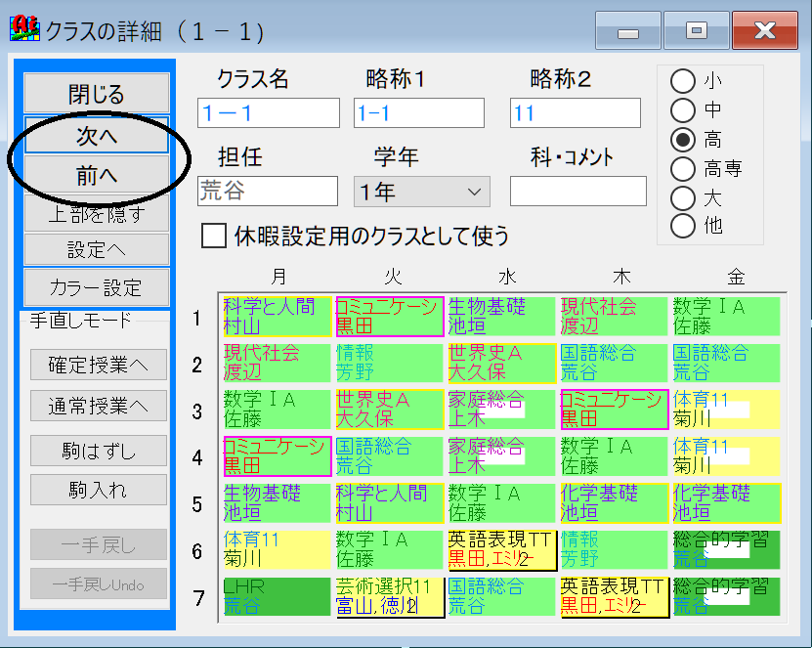Select Monday period 5 生物基礎 cell
This screenshot has width=812, height=648.
[278, 503]
